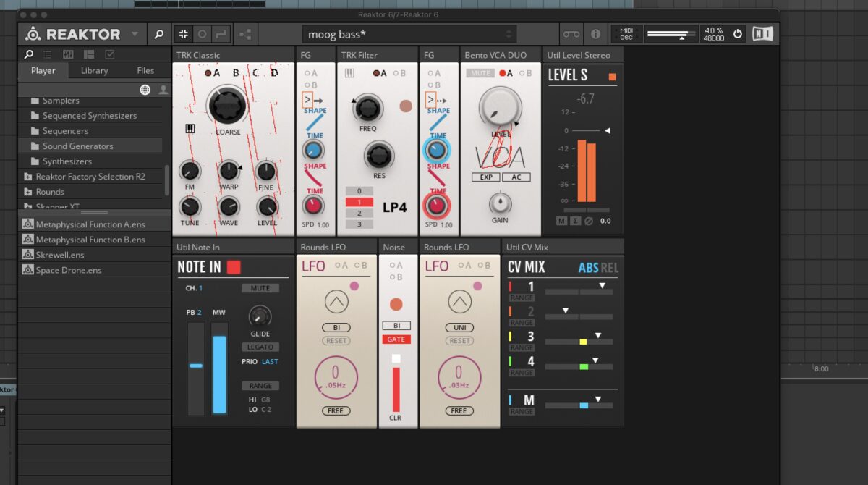Screen dimensions: 868x485
Task: Toggle the audio engine power button
Action: 738,34
